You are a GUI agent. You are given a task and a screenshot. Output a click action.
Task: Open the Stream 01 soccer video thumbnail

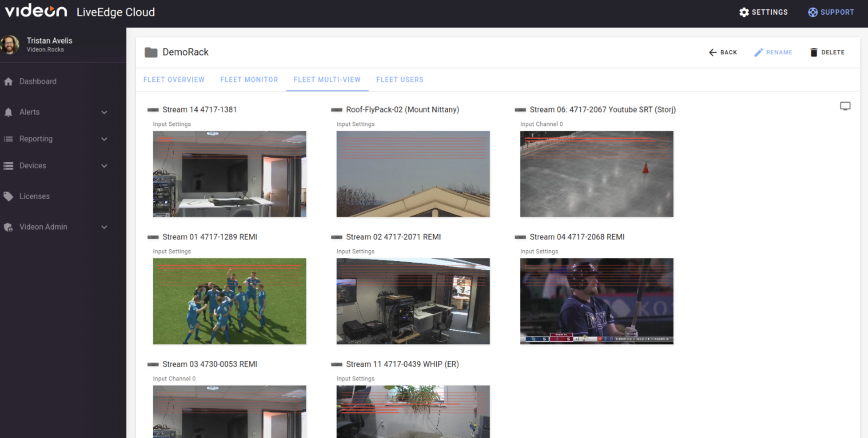coord(229,301)
